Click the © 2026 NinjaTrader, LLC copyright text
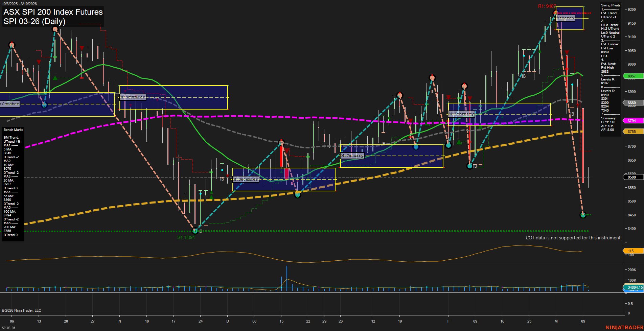 [22, 310]
